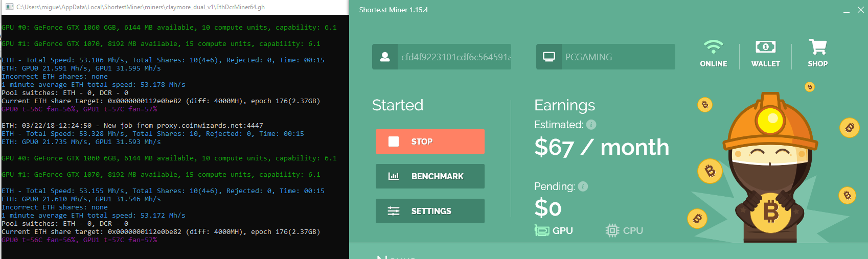This screenshot has height=259, width=868.
Task: Close the Shorte.st Miner window
Action: point(861,10)
